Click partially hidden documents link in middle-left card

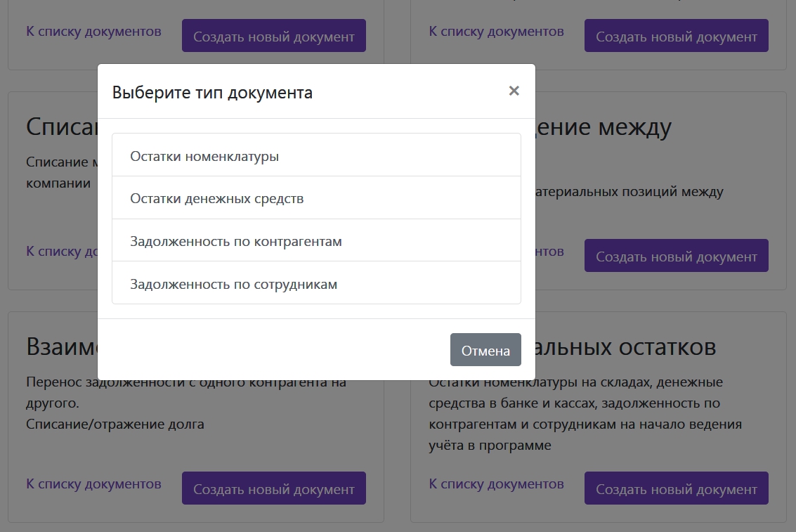click(x=61, y=252)
